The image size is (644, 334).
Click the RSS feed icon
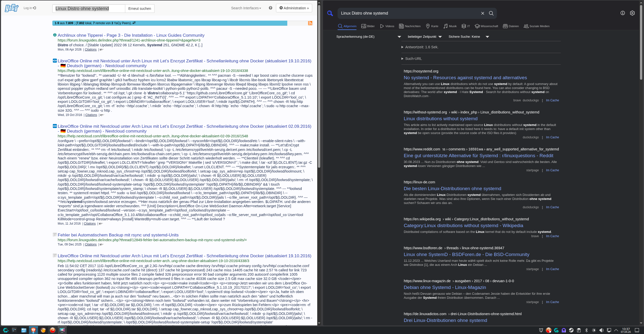point(310,23)
